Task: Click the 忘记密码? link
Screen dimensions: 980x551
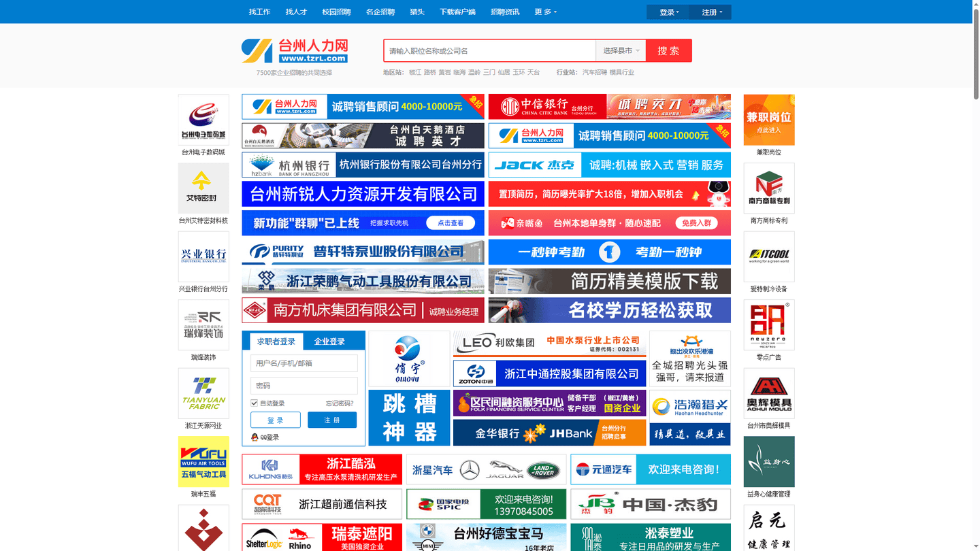Action: pyautogui.click(x=340, y=403)
